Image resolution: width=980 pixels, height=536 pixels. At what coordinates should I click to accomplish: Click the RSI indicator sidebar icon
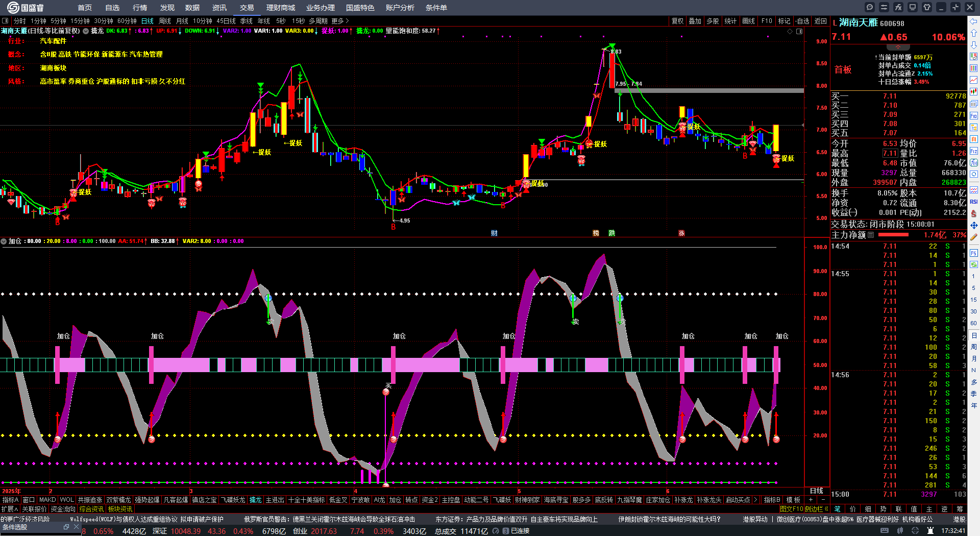coord(974,202)
